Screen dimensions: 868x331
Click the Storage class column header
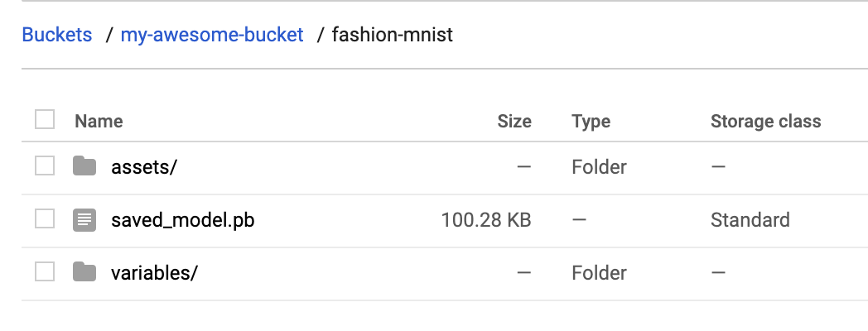pyautogui.click(x=765, y=122)
